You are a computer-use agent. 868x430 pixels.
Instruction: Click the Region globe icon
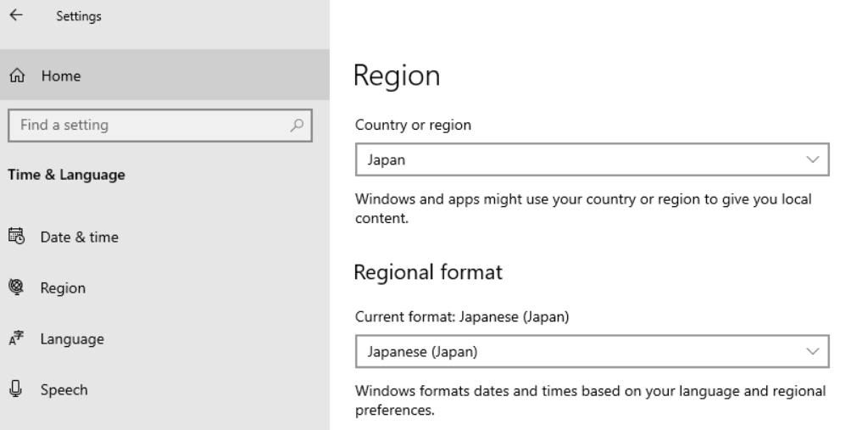point(18,288)
